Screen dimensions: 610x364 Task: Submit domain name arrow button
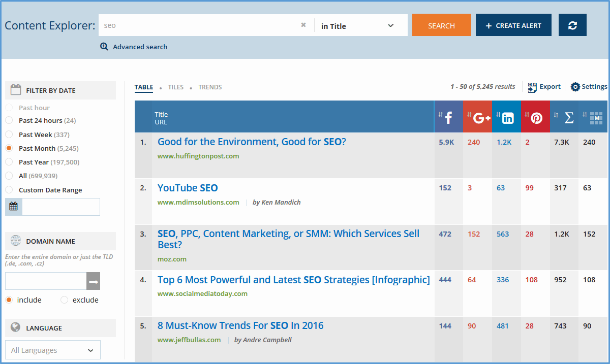94,281
